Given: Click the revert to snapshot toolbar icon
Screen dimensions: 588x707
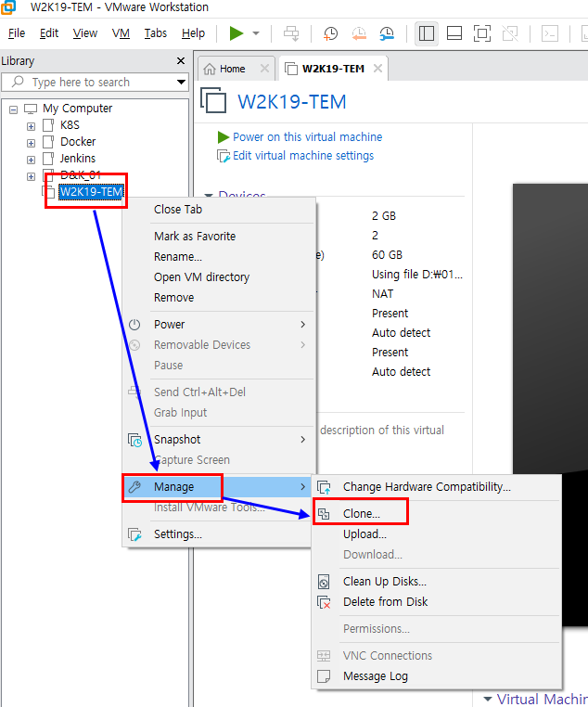Looking at the screenshot, I should [x=359, y=33].
